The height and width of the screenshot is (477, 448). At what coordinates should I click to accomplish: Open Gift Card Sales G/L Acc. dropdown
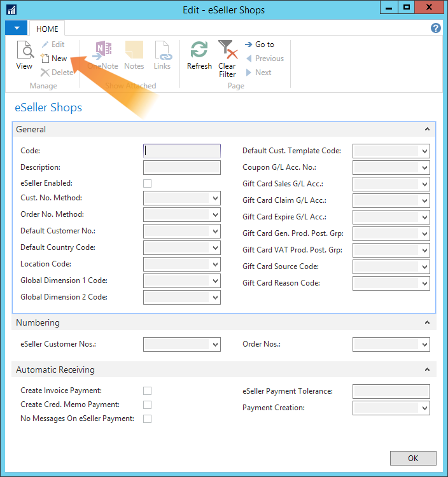coord(425,184)
